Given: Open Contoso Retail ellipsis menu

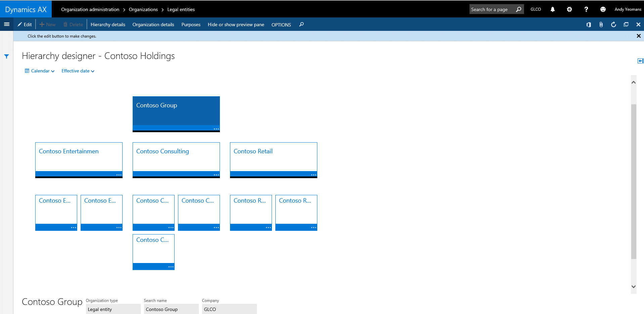Looking at the screenshot, I should click(x=314, y=175).
